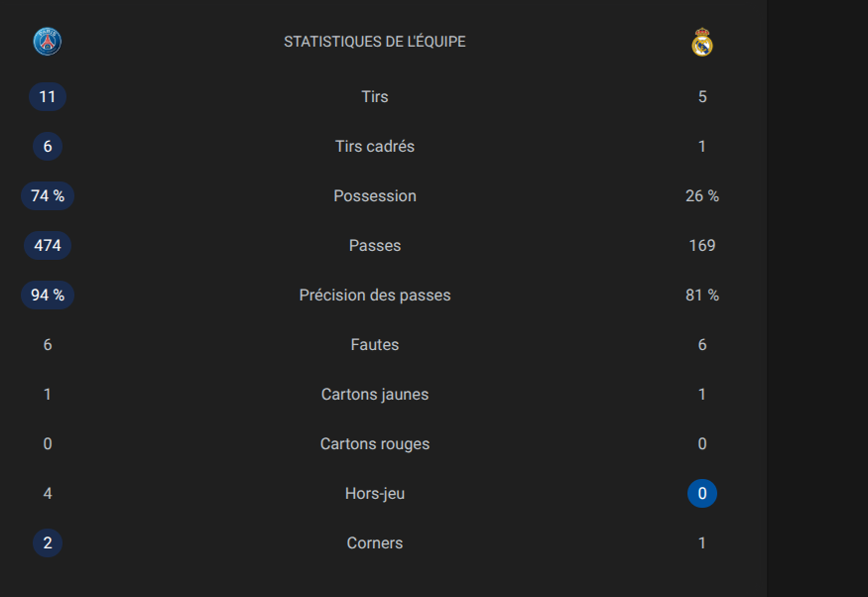Click the Fautes stat label
Image resolution: width=868 pixels, height=597 pixels.
[375, 345]
